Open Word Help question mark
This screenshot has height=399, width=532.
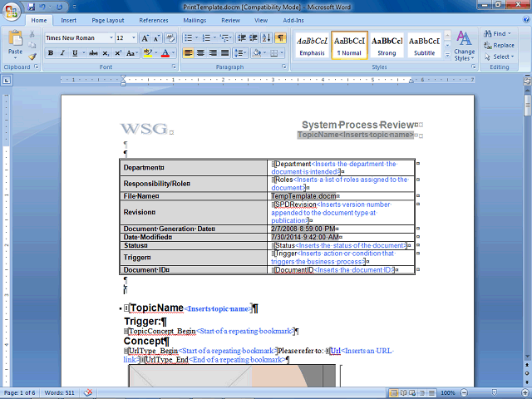click(x=526, y=20)
